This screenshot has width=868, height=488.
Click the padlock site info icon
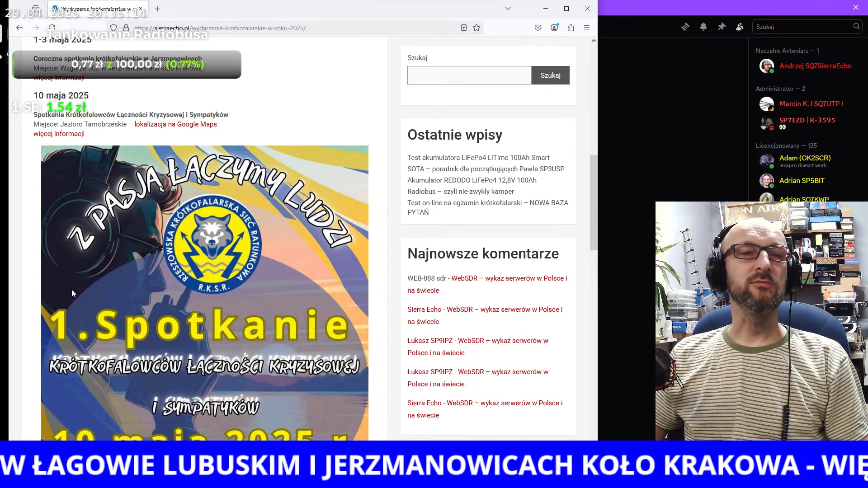click(x=126, y=28)
